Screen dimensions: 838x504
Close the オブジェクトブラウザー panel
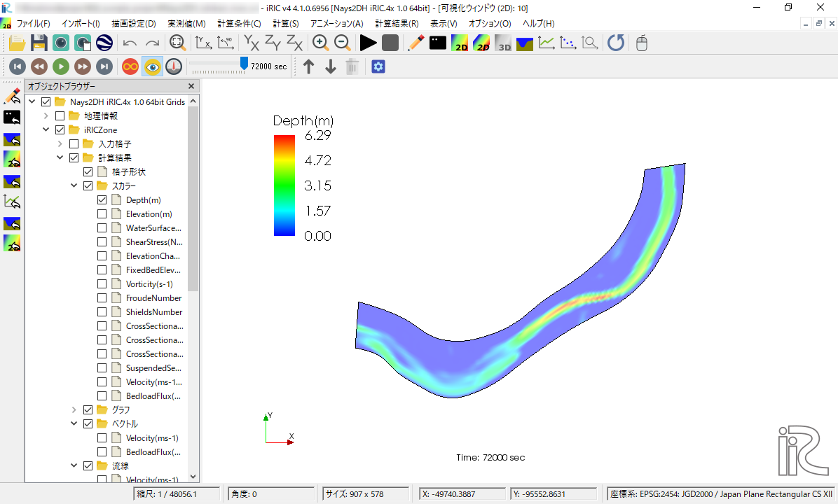click(191, 86)
